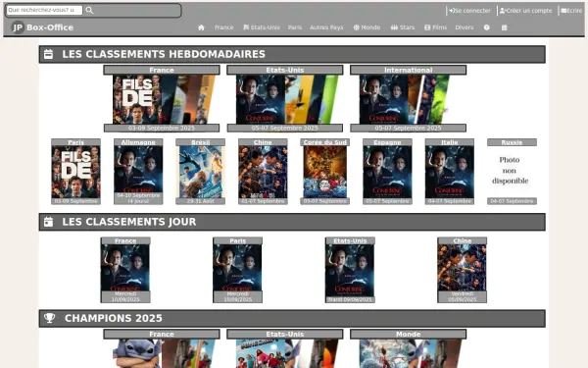Click the movie poster under daily Chine
Screen dimensions: 588x368
tap(462, 268)
